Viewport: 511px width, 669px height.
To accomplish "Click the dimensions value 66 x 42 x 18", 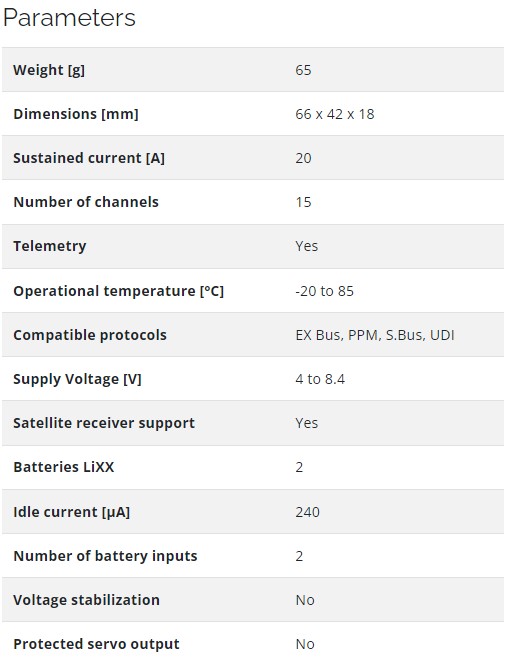I will tap(335, 114).
